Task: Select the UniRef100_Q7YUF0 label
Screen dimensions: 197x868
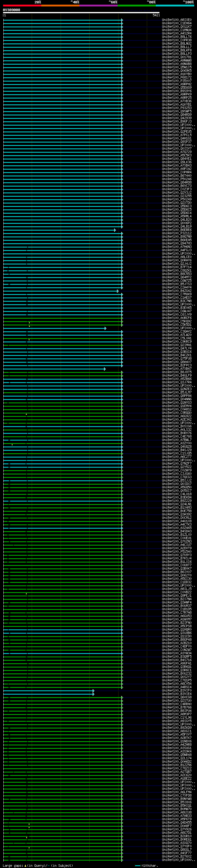Action: pyautogui.click(x=177, y=846)
